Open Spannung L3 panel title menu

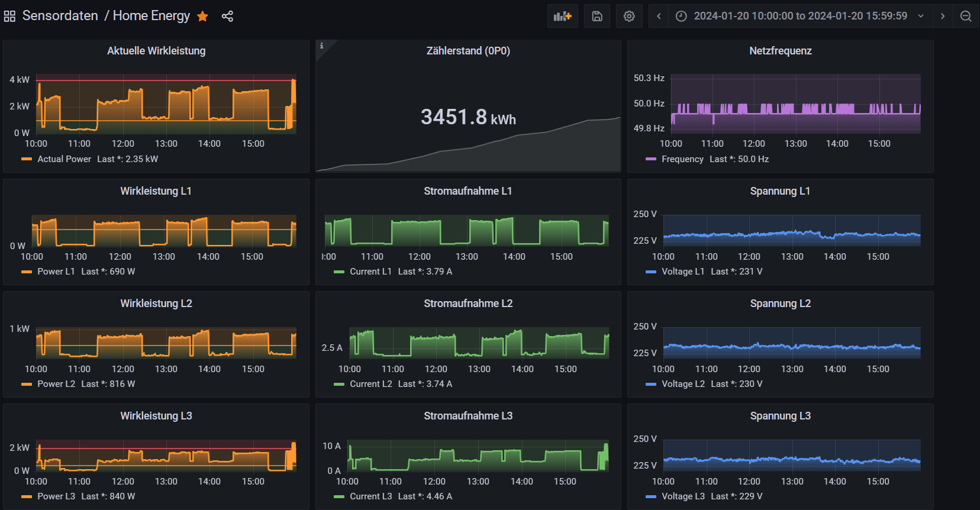(781, 416)
